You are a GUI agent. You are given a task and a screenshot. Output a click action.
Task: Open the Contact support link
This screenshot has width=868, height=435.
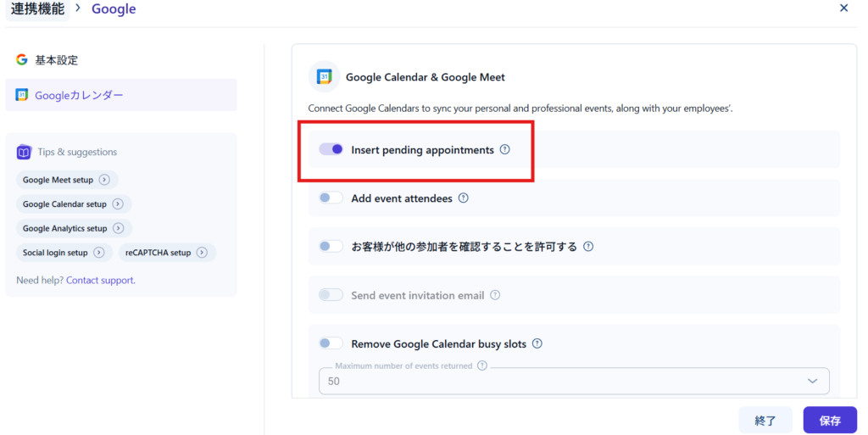tap(100, 280)
